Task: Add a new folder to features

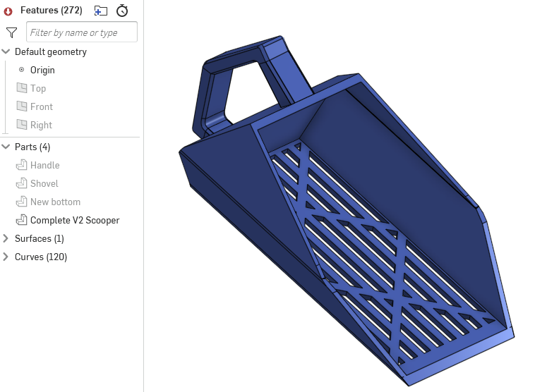Action: 101,11
